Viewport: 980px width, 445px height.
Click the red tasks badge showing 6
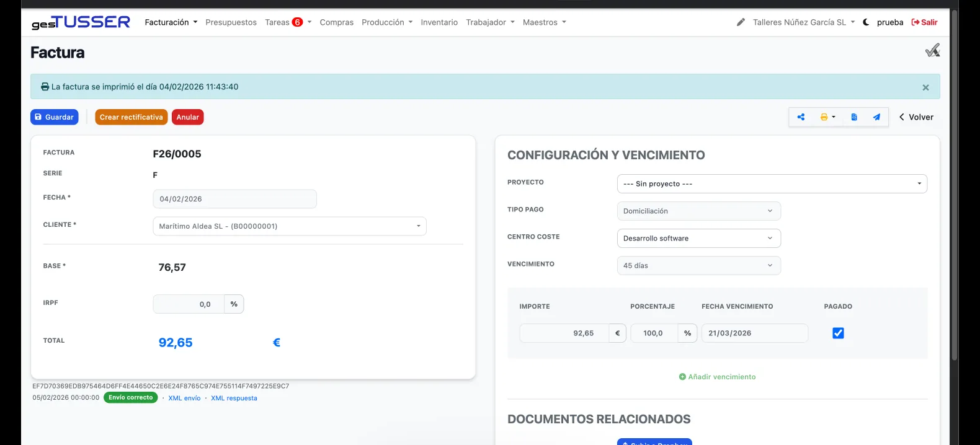point(298,22)
